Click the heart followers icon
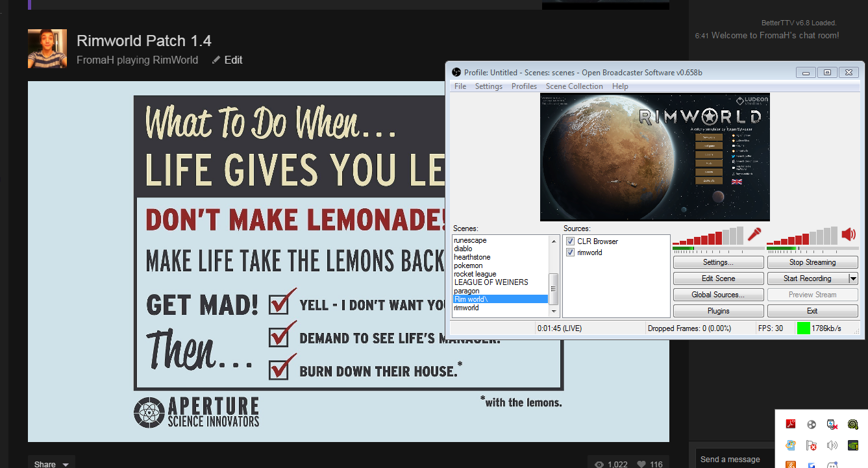The image size is (868, 468). click(641, 464)
